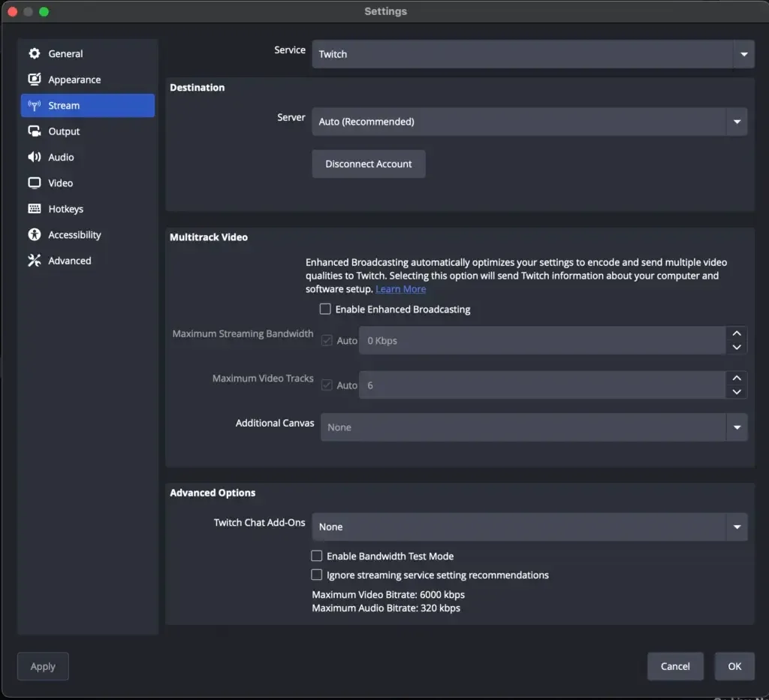This screenshot has height=700, width=769.
Task: Increase Maximum Video Tracks with up arrow
Action: [737, 379]
